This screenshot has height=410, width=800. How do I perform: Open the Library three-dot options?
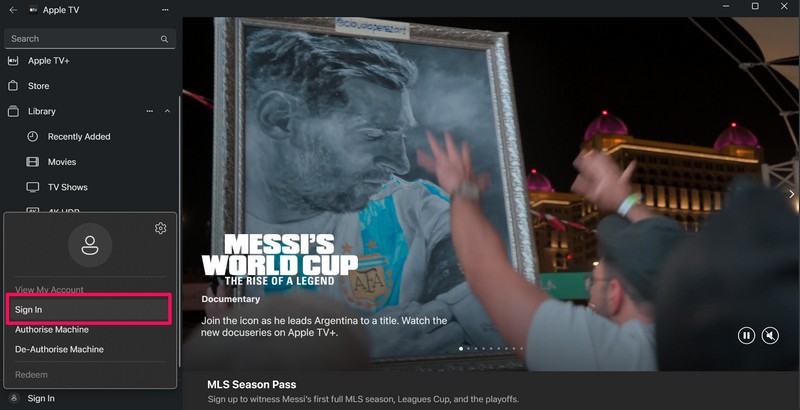149,111
